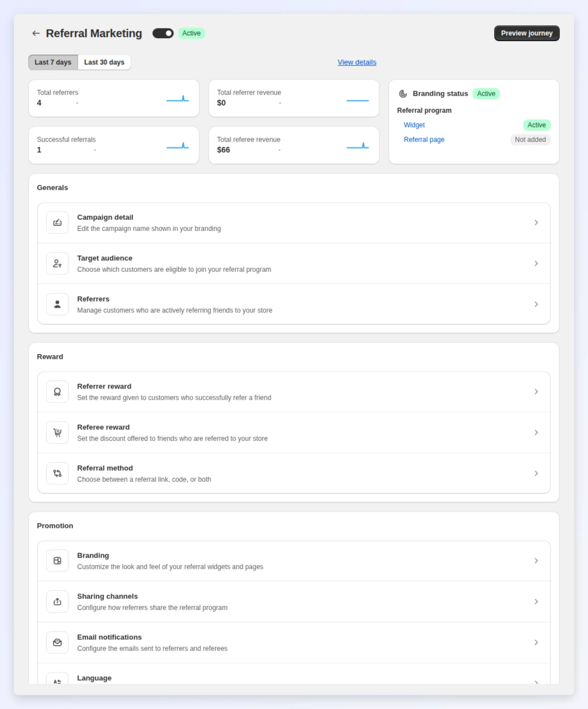The width and height of the screenshot is (588, 709).
Task: Click the Referrer reward badge icon
Action: point(57,392)
